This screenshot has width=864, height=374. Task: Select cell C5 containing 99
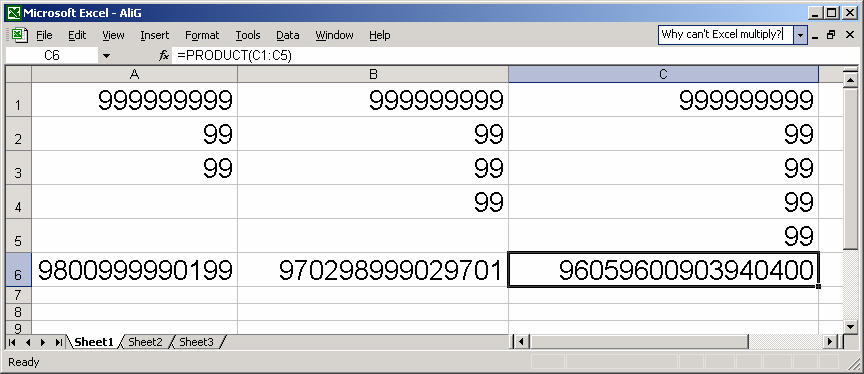pyautogui.click(x=663, y=236)
